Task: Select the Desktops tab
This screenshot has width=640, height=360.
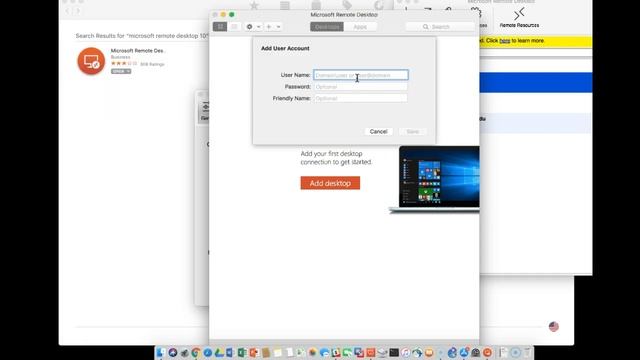Action: coord(327,27)
